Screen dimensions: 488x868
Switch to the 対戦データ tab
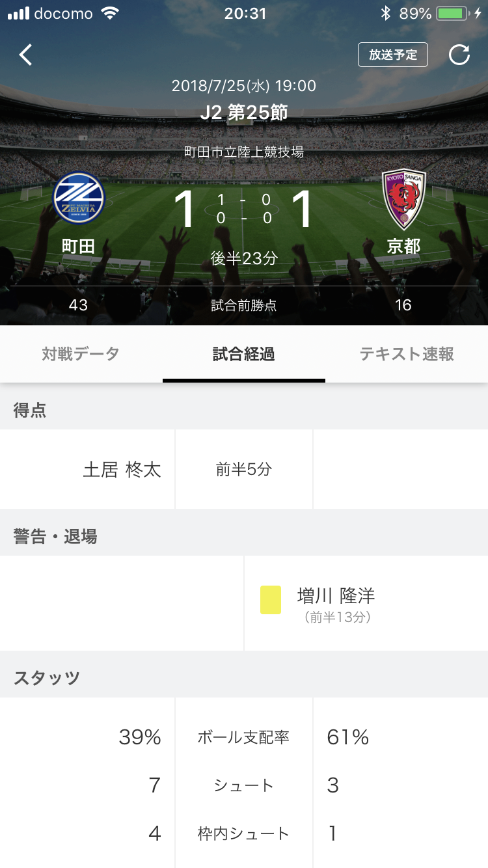pos(81,354)
